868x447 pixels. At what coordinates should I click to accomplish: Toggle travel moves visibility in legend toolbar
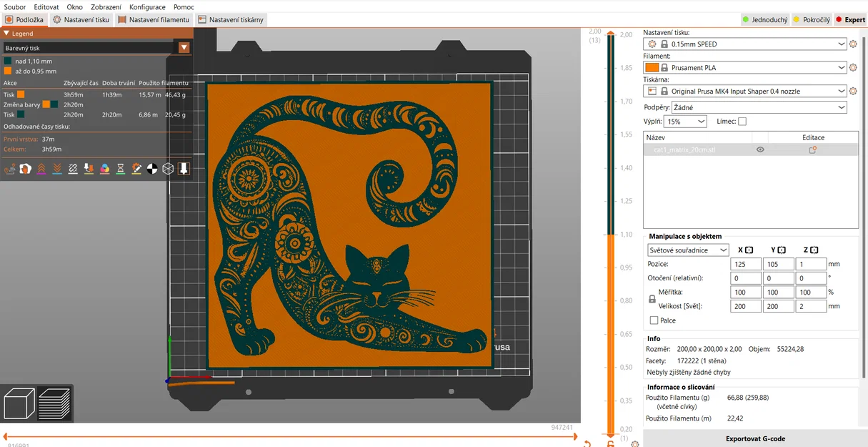click(x=10, y=169)
